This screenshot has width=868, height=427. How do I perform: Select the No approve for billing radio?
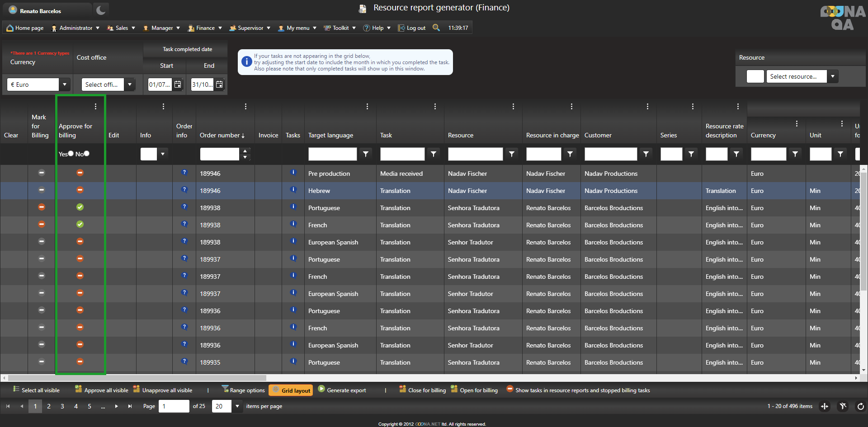tap(87, 154)
